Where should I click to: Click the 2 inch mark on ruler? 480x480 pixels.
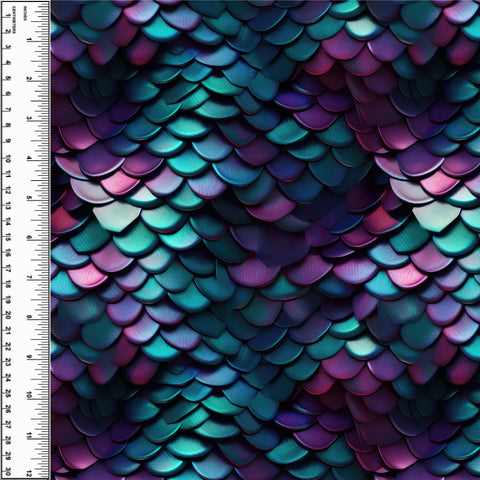[29, 79]
